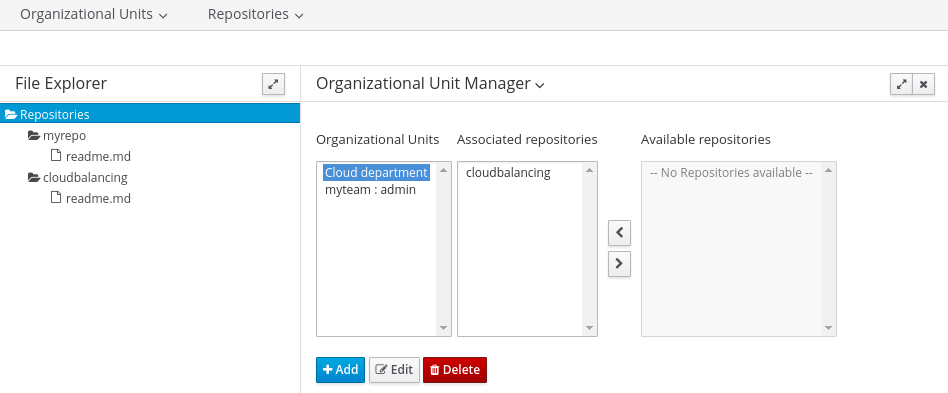The height and width of the screenshot is (393, 948).
Task: Click file icon of myrepo readme.md
Action: 56,155
